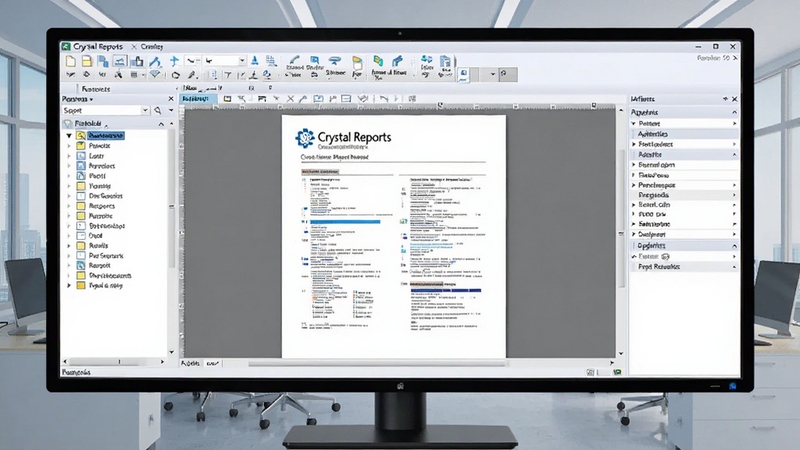800x450 pixels.
Task: Click the magnifier search icon in the left panel
Action: [x=158, y=110]
